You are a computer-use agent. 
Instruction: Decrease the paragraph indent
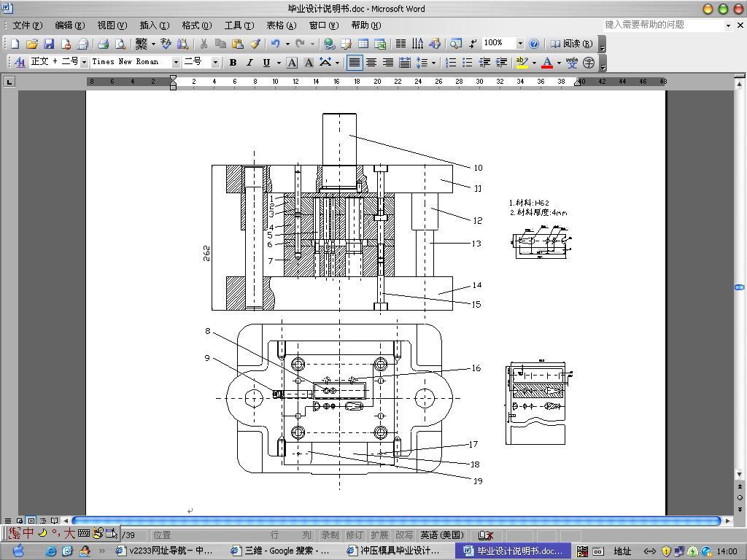[484, 63]
